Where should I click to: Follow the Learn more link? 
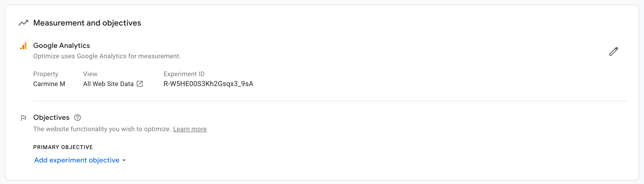(x=190, y=129)
